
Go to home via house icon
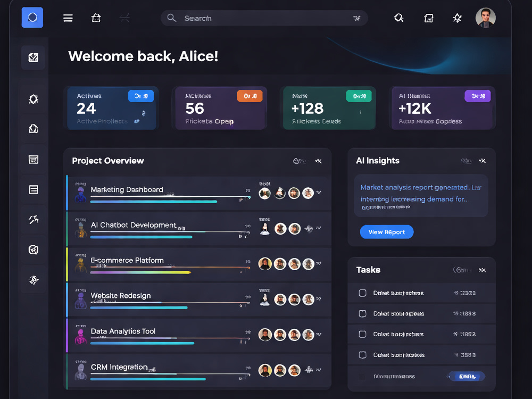[x=96, y=18]
